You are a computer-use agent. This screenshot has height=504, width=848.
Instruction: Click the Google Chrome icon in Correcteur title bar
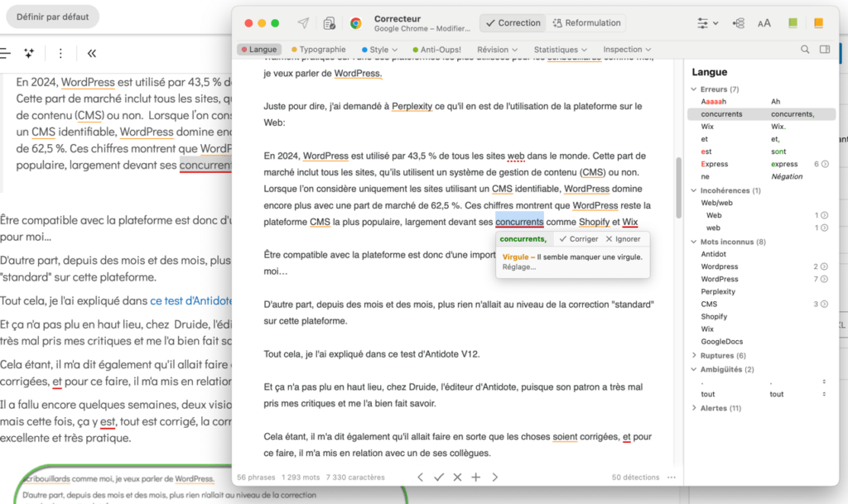(x=355, y=23)
